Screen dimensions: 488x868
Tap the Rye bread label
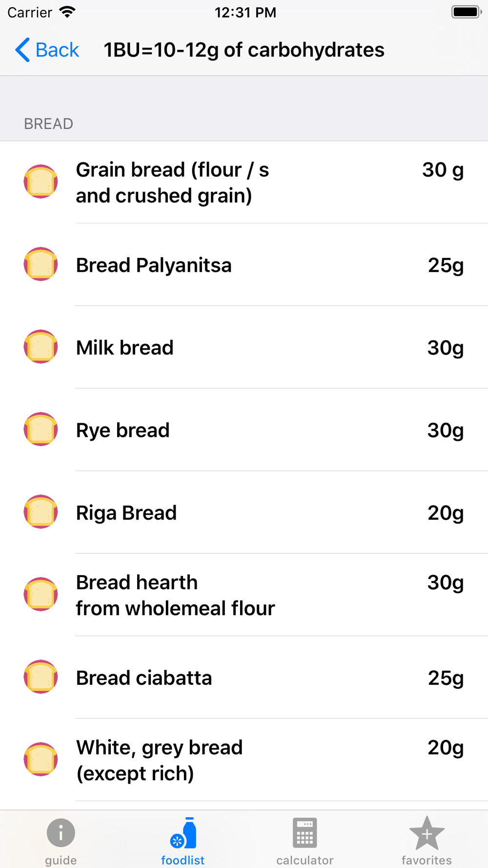click(122, 430)
